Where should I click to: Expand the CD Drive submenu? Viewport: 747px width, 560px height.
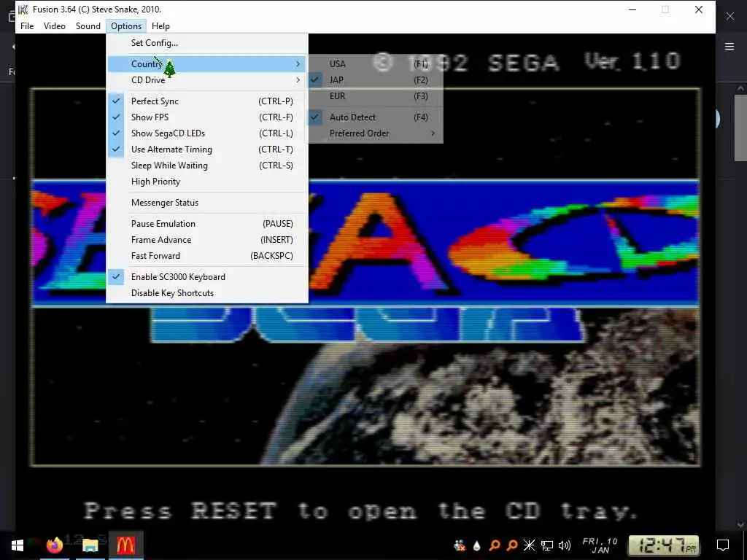point(206,80)
